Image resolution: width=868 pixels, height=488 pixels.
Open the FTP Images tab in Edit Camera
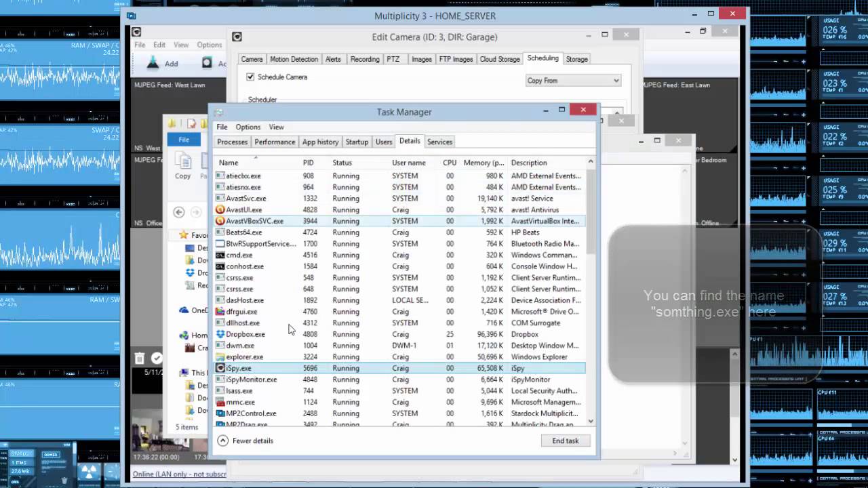tap(456, 59)
